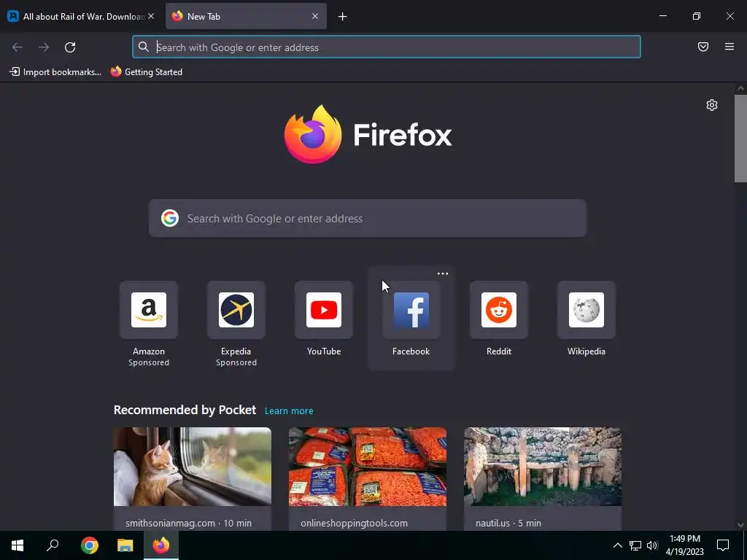Reload the current page
This screenshot has width=747, height=560.
70,47
